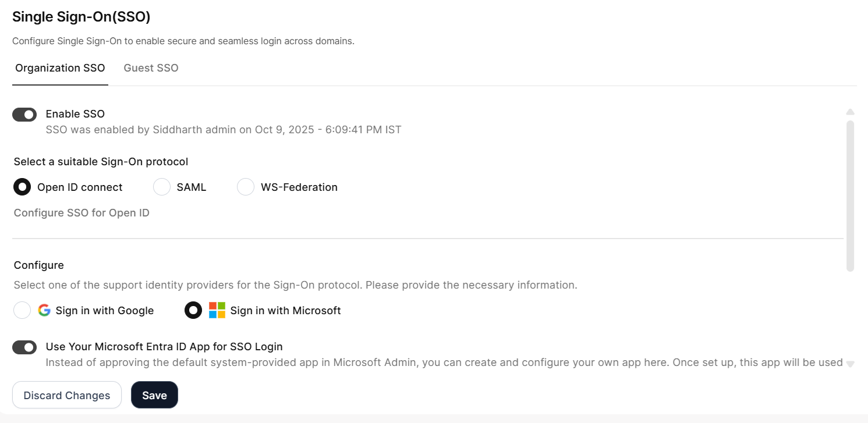The height and width of the screenshot is (423, 868).
Task: Click the scroll up arrow icon
Action: tap(850, 112)
